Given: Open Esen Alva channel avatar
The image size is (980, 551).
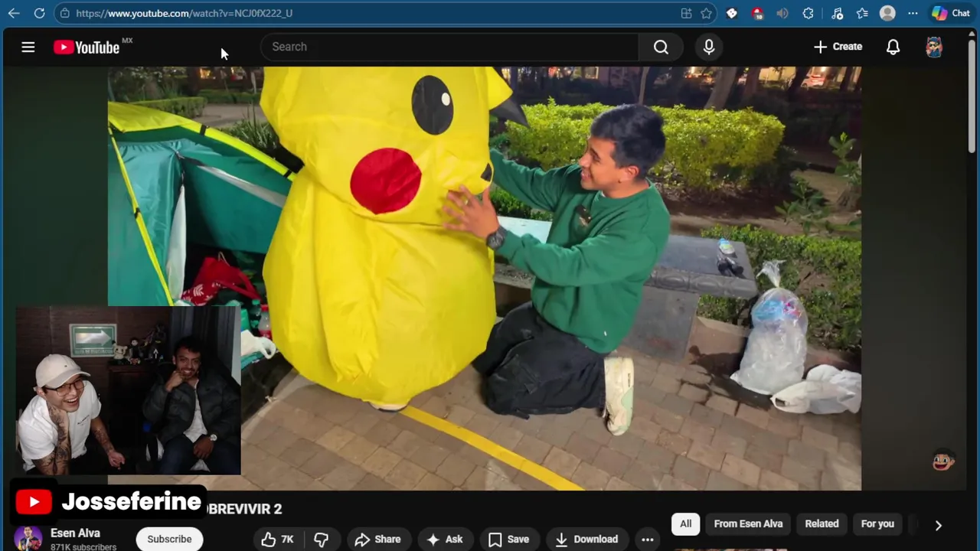Looking at the screenshot, I should coord(28,539).
